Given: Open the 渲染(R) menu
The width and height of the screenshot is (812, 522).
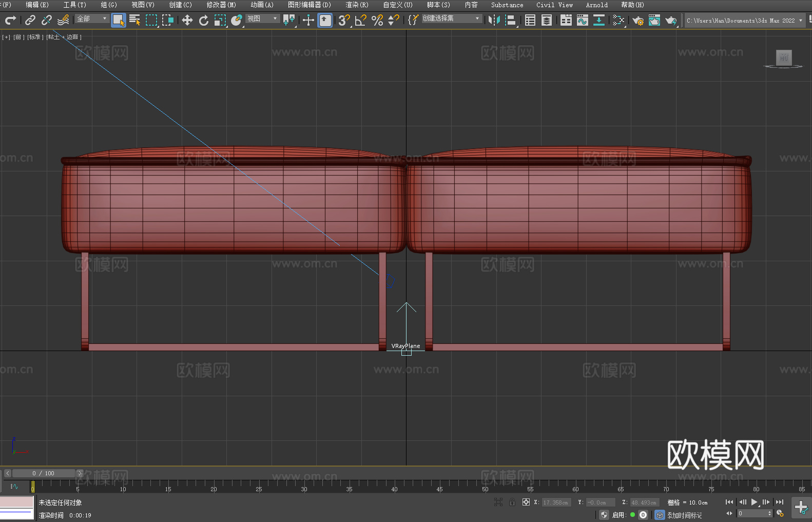Looking at the screenshot, I should point(357,5).
